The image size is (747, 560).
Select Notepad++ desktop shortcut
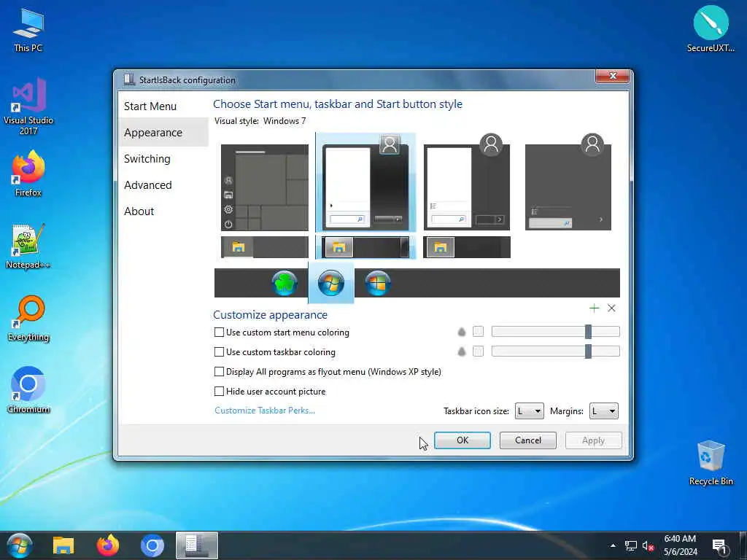point(28,246)
